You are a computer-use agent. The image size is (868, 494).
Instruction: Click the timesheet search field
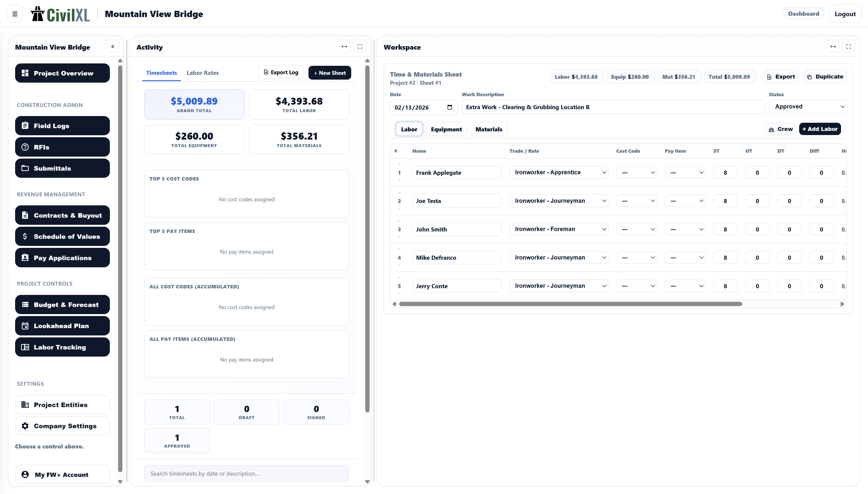[247, 473]
